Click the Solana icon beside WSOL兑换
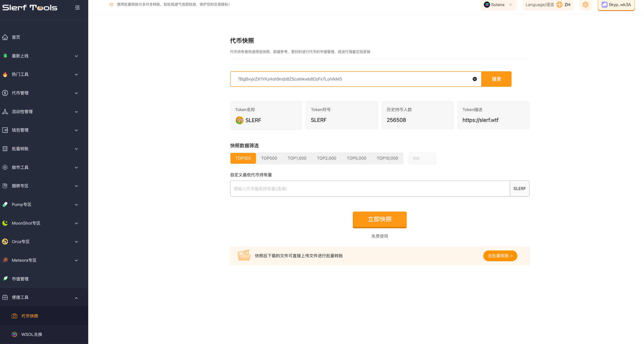 point(14,334)
